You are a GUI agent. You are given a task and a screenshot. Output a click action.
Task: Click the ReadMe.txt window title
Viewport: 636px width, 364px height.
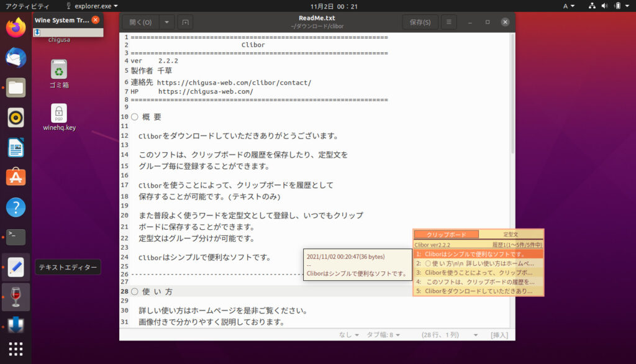[x=317, y=18]
